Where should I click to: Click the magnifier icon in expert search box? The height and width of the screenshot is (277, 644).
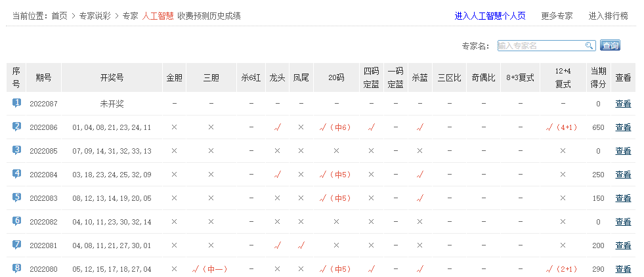click(589, 45)
